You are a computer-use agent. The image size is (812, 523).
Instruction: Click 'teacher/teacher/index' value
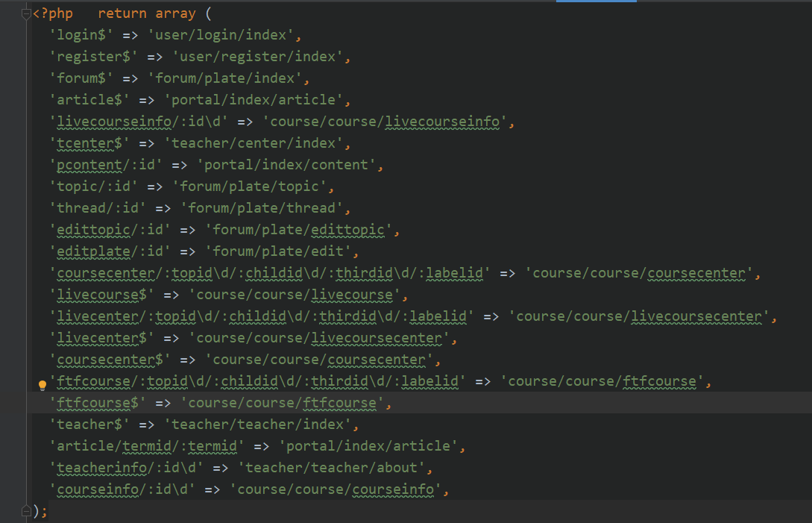[258, 425]
